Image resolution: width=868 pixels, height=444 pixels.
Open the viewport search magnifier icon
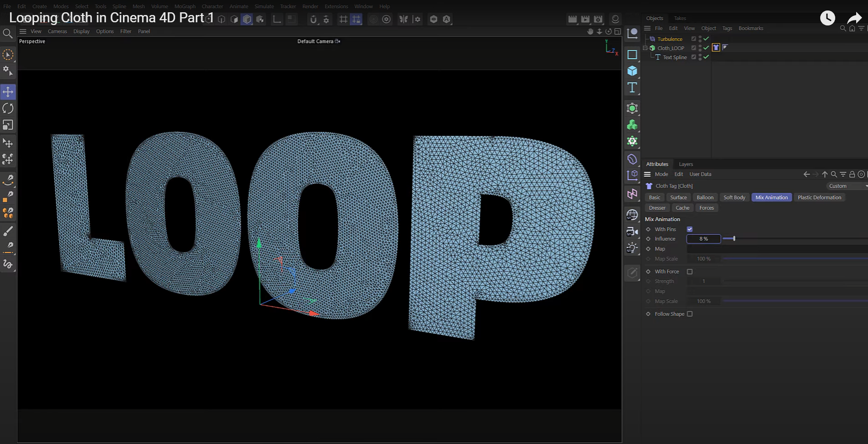pos(7,34)
